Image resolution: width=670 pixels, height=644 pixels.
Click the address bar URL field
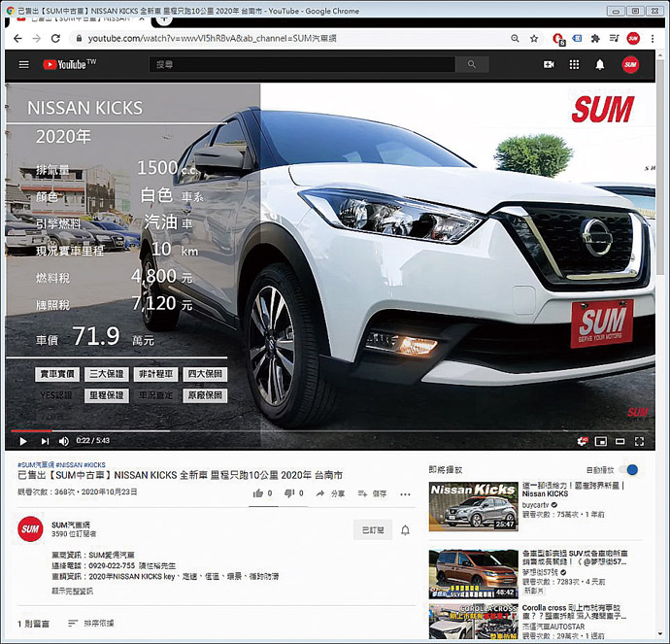pos(290,39)
